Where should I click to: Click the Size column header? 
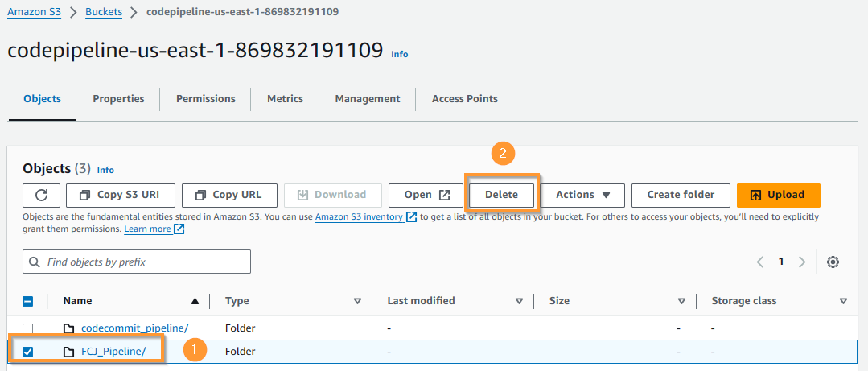559,301
